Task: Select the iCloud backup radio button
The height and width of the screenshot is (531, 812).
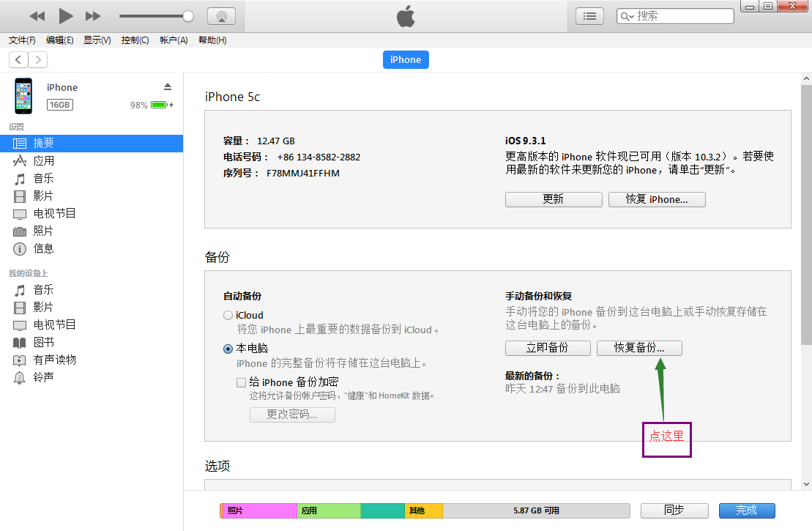Action: pos(228,315)
